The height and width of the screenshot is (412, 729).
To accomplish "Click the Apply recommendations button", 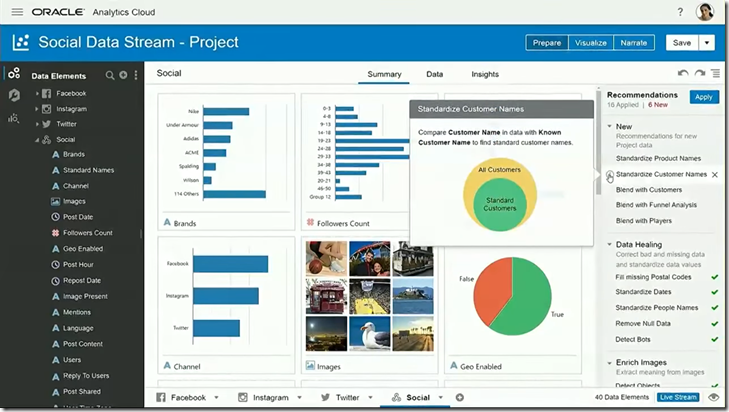I will (703, 97).
